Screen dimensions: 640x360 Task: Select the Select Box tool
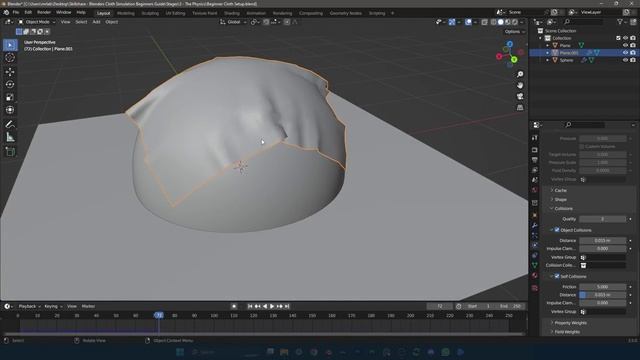coord(10,45)
